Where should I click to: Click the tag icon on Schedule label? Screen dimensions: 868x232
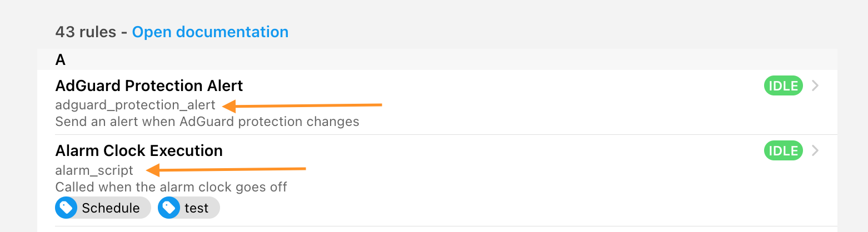pos(66,208)
